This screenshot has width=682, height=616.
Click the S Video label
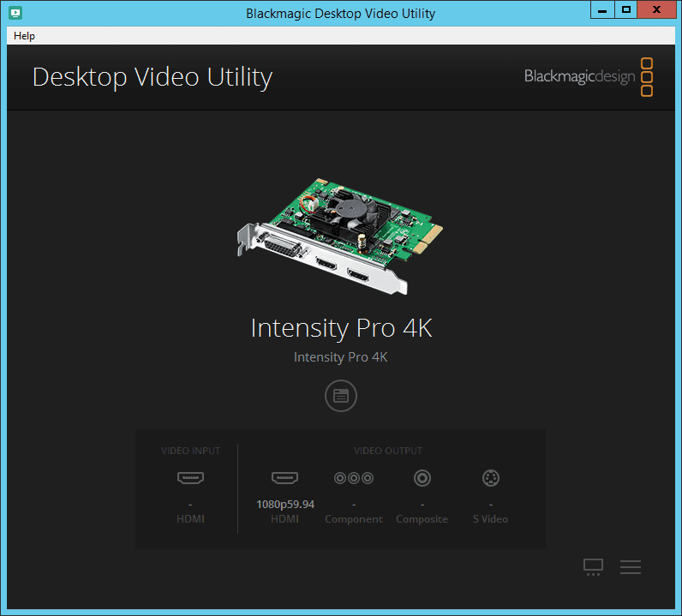491,519
